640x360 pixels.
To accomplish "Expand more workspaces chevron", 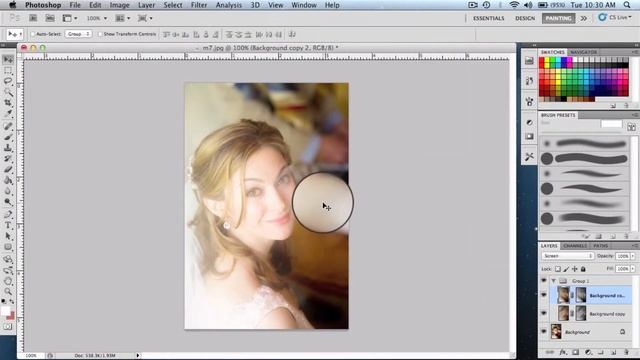I will (584, 18).
